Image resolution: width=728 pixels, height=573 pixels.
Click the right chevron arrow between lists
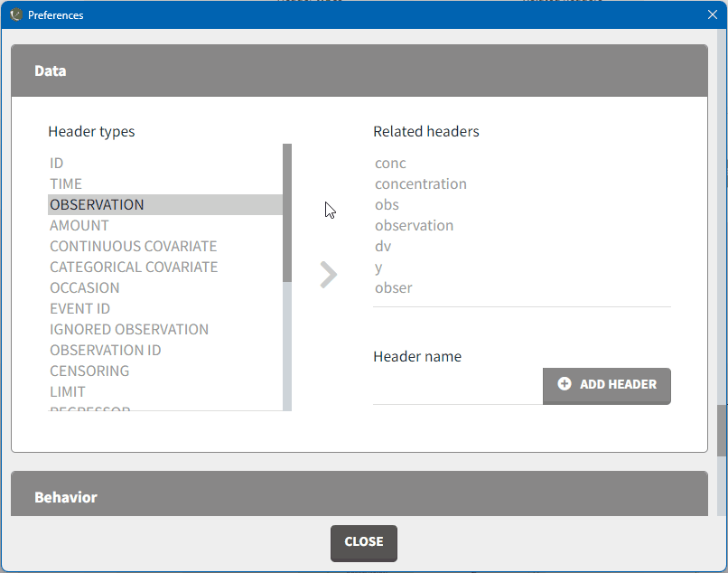[x=329, y=275]
